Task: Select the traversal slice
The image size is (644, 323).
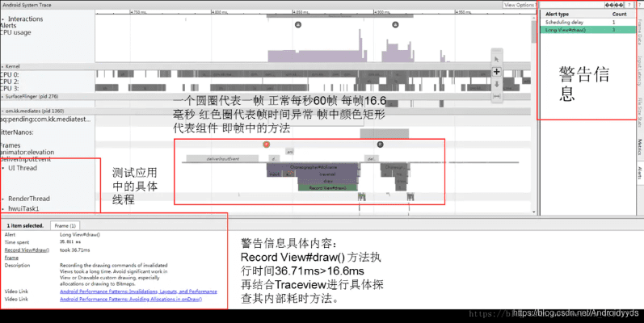Action: (327, 174)
